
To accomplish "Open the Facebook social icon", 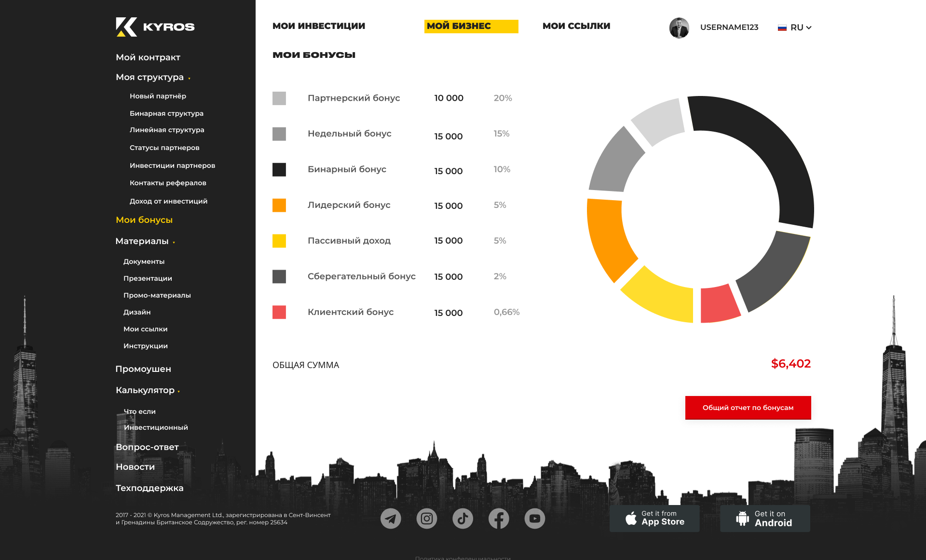I will point(499,519).
